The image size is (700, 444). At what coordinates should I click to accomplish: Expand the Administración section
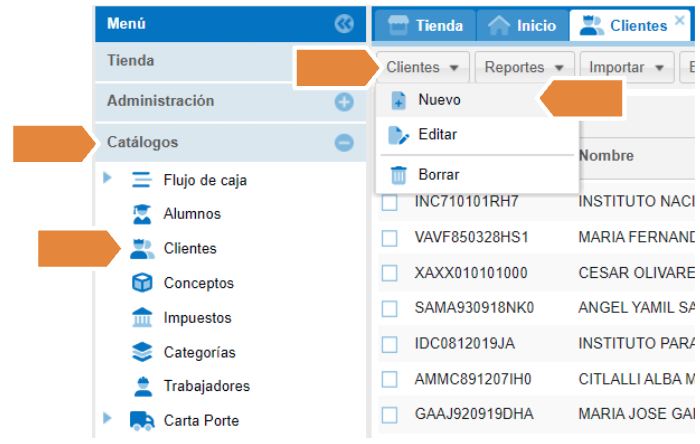point(344,102)
